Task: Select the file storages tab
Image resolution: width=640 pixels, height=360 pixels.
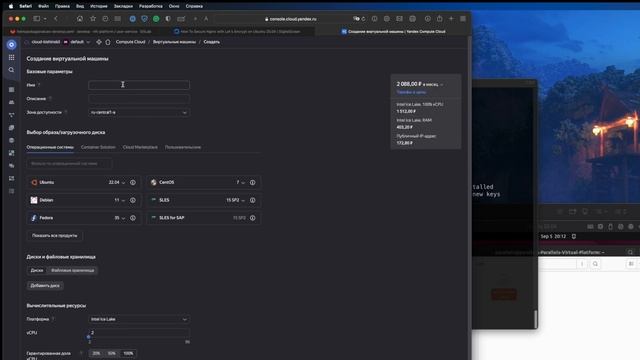Action: (x=73, y=271)
